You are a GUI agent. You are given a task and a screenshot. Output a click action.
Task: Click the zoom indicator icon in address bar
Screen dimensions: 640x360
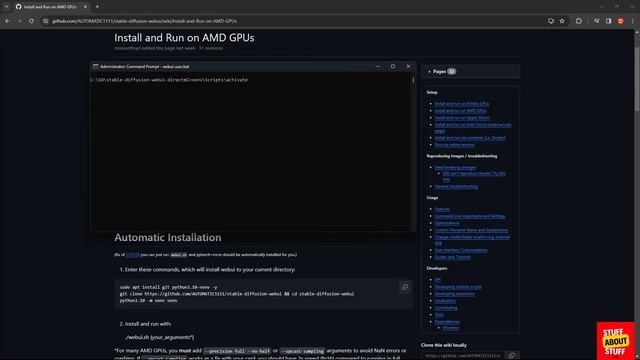(551, 21)
